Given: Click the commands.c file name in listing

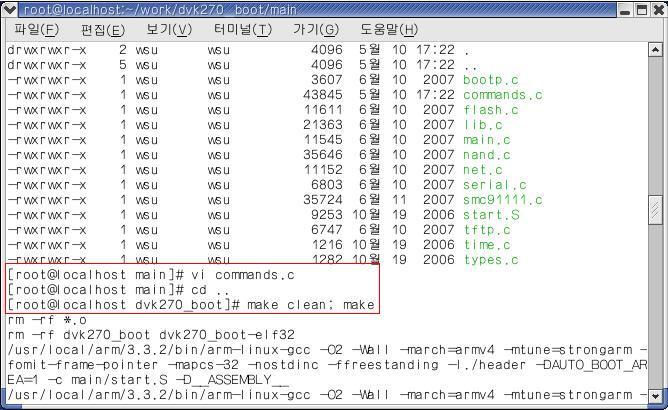Looking at the screenshot, I should click(503, 95).
